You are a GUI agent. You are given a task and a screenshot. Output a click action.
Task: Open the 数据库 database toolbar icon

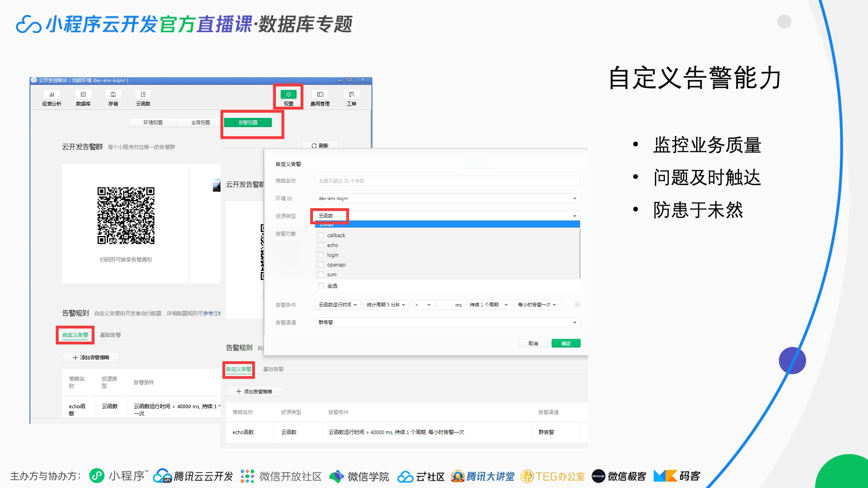(83, 98)
